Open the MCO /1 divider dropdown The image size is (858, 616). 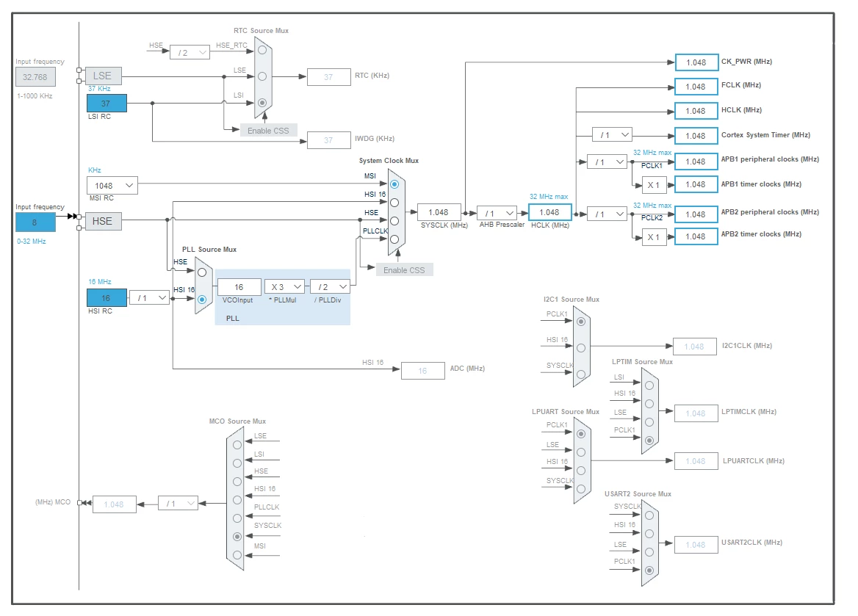tap(178, 504)
